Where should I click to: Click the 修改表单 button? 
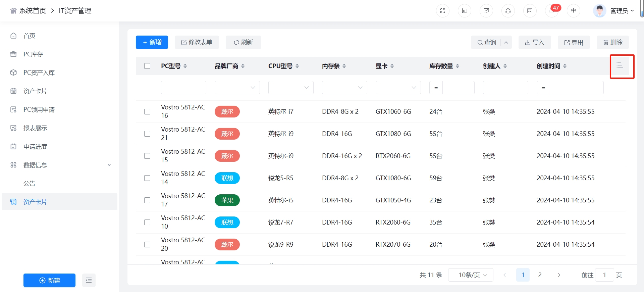tap(197, 42)
